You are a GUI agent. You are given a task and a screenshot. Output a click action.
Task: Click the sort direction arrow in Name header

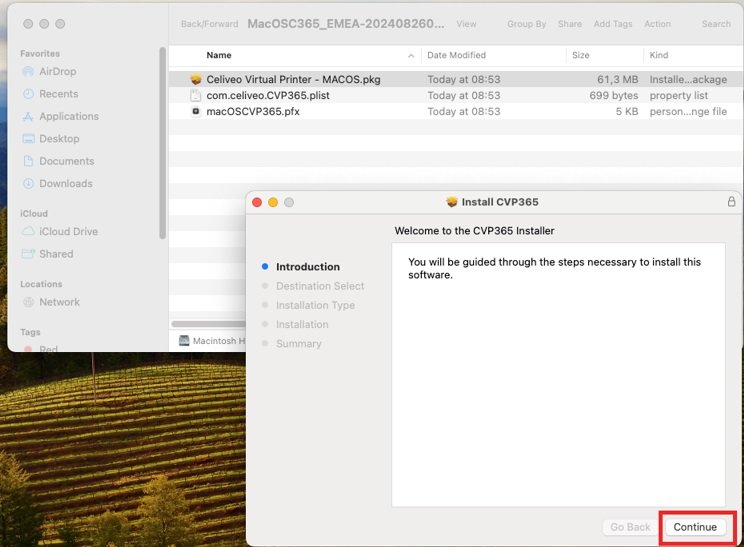[411, 56]
